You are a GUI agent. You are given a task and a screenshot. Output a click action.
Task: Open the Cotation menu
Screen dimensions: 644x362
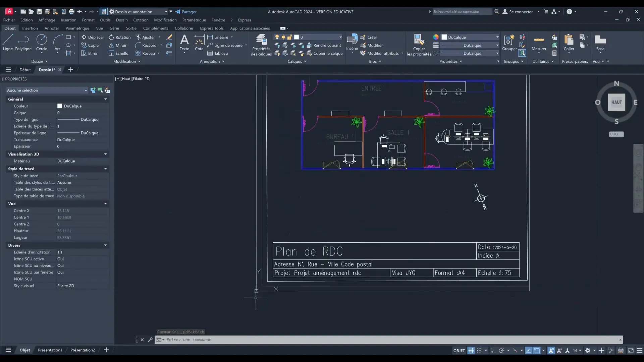[x=141, y=20]
